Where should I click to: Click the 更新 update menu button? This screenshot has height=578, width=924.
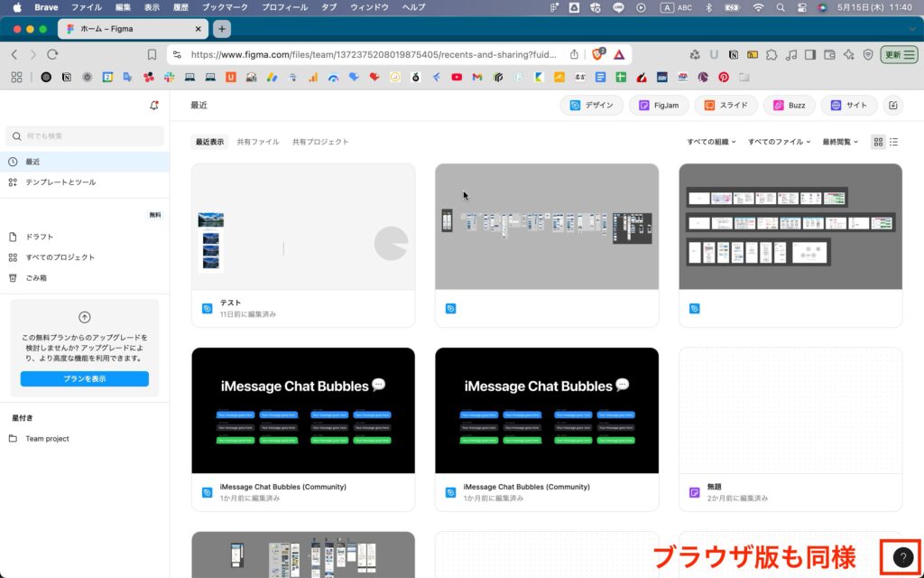click(x=900, y=55)
